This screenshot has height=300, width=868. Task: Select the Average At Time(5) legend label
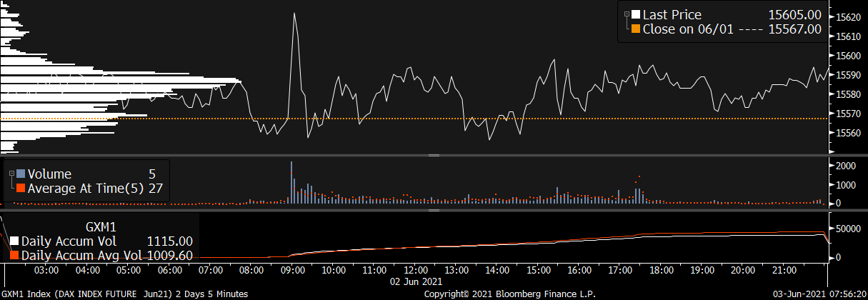85,188
